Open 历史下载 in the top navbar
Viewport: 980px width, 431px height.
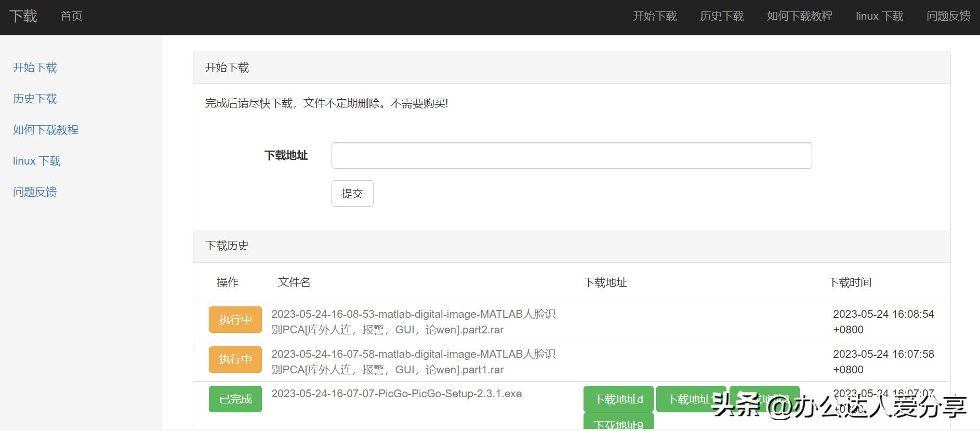tap(722, 16)
